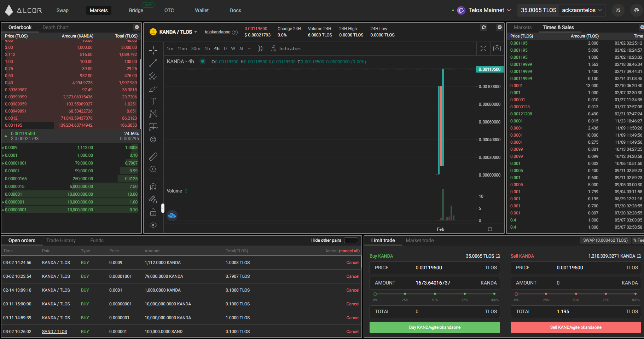Screen dimensions: 644x339
Task: Cancel the 0.0009 KANDA buy order
Action: point(353,263)
